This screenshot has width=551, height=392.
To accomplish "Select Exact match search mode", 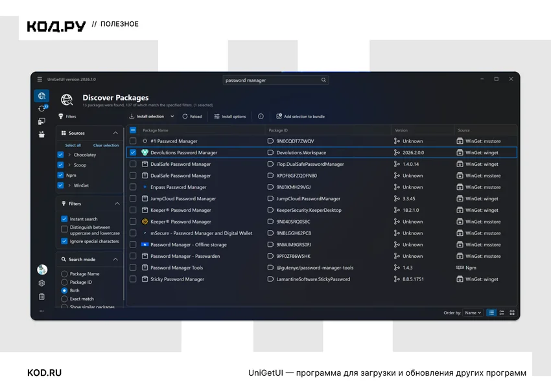I will click(x=64, y=299).
